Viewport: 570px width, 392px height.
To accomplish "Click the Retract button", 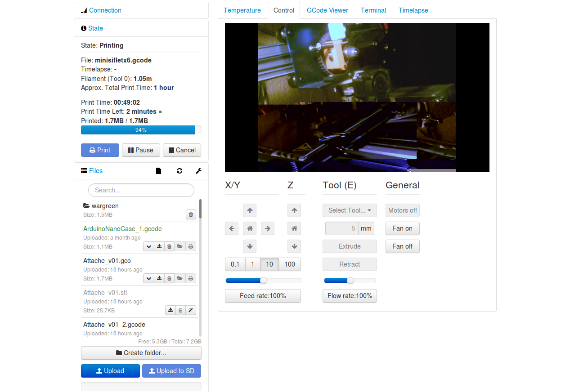I will [x=350, y=264].
